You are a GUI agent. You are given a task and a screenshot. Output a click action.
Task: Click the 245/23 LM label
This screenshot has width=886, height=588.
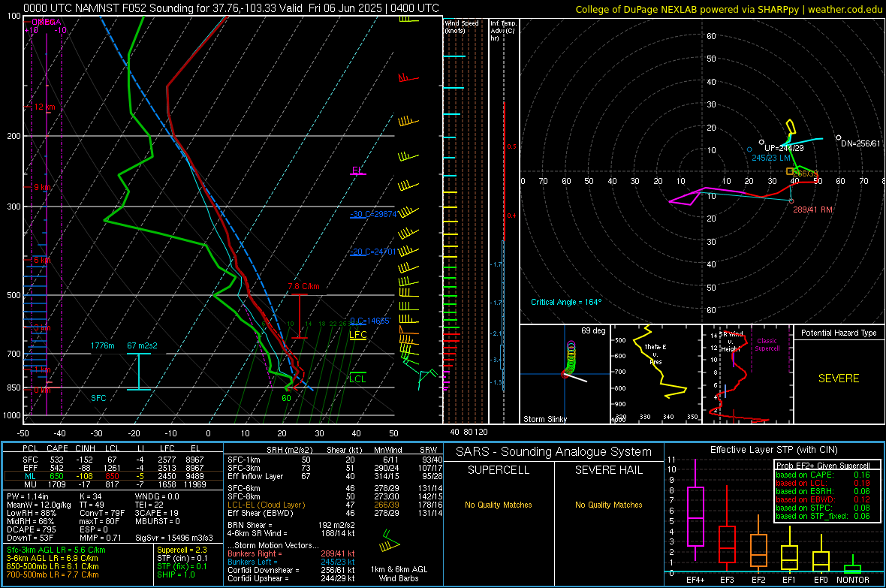click(770, 158)
